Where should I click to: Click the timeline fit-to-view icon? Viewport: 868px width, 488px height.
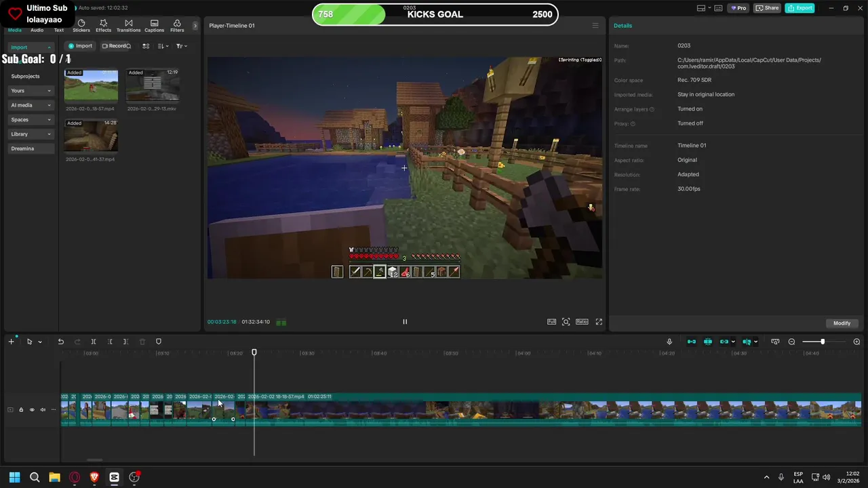(775, 342)
